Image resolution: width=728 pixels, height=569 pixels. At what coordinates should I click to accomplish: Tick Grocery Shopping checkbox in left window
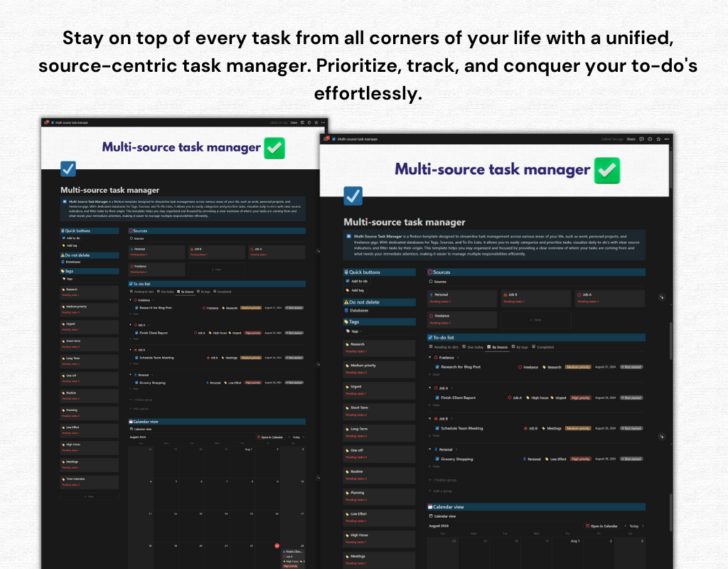point(136,383)
